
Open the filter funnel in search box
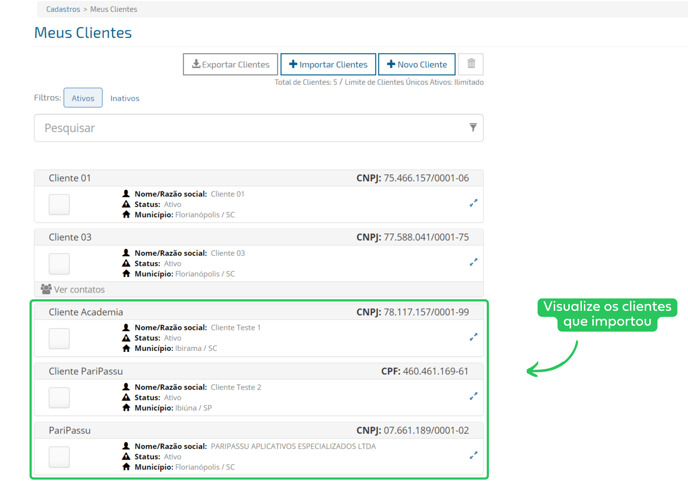pyautogui.click(x=473, y=127)
